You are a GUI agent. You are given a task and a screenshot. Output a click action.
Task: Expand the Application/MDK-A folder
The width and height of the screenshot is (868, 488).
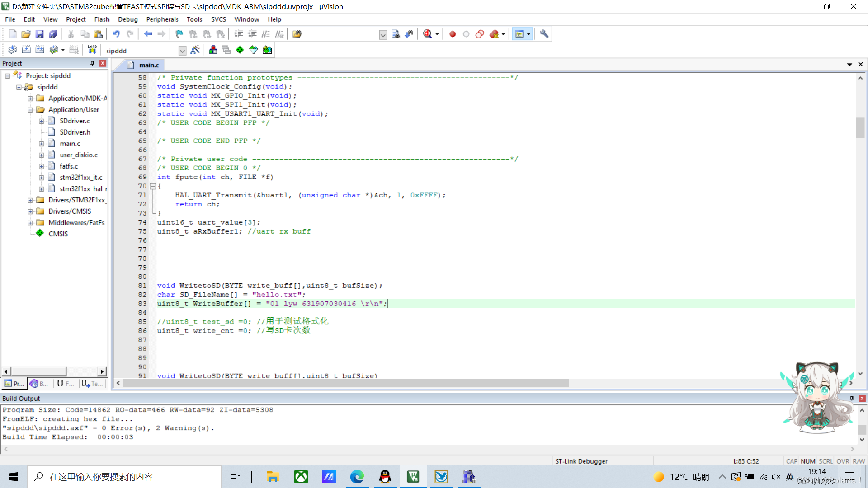pyautogui.click(x=30, y=99)
